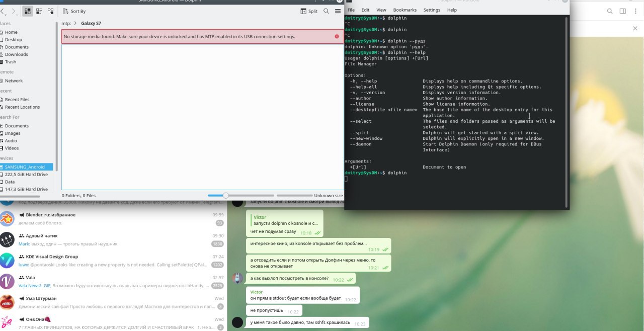644x331 pixels.
Task: Open the Sort By dropdown in Dolphin
Action: tap(74, 11)
